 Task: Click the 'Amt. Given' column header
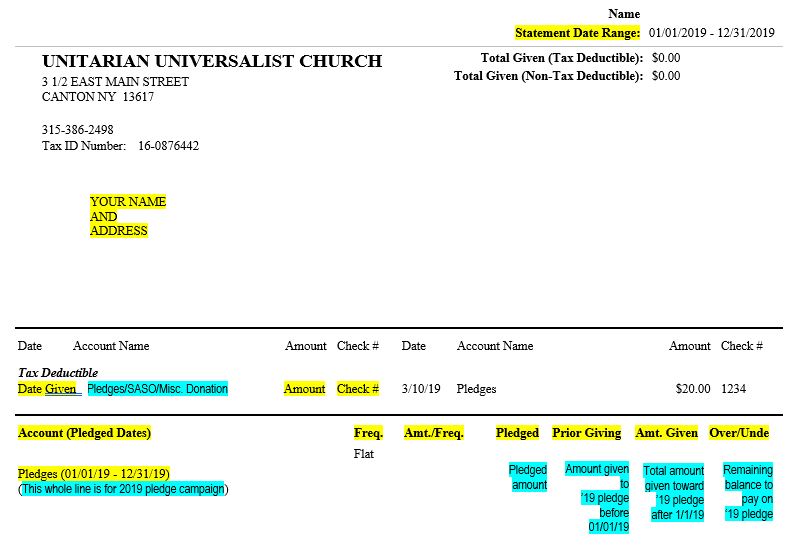tap(667, 433)
